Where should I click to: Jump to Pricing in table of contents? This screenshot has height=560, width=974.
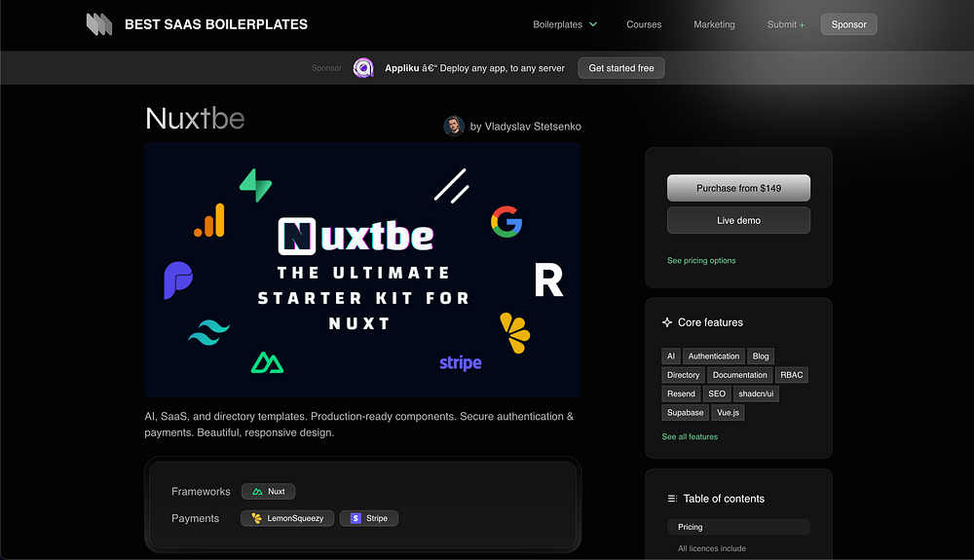tap(738, 527)
